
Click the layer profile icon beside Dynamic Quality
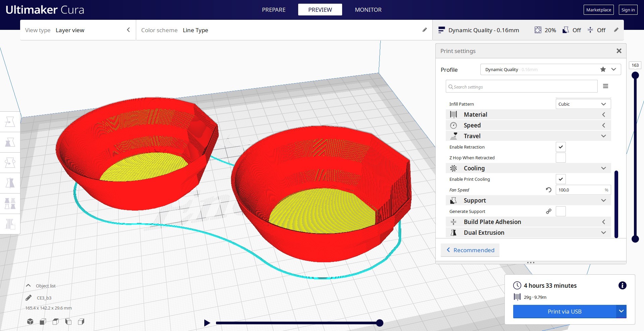coord(441,30)
